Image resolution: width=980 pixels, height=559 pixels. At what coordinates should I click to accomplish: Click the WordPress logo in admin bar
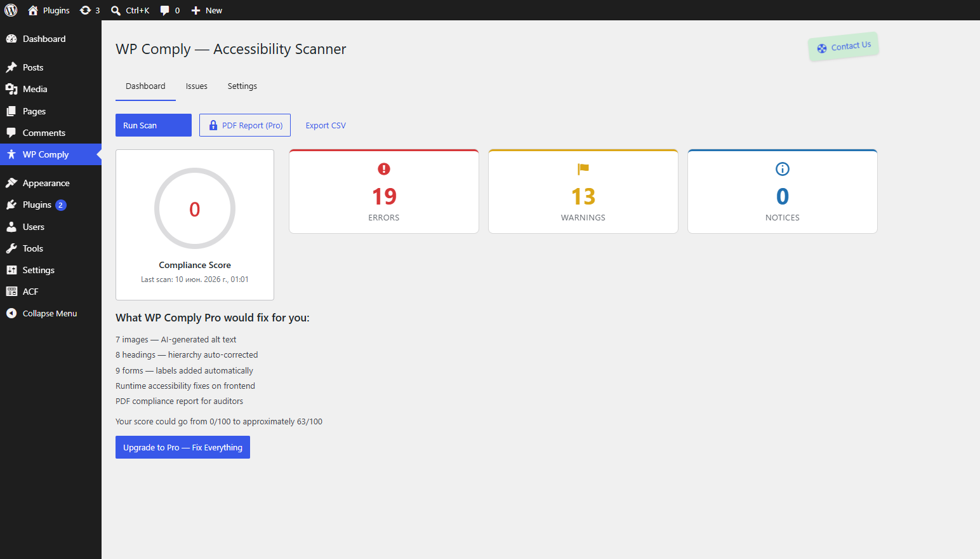pyautogui.click(x=11, y=10)
